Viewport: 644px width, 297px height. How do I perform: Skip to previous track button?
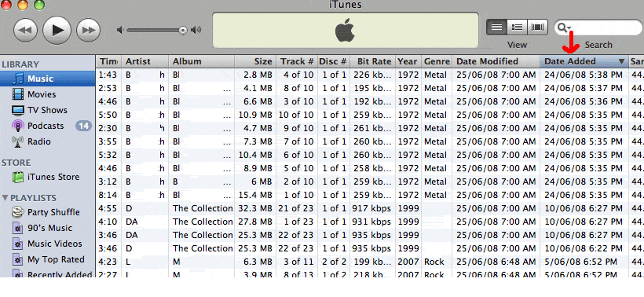25,31
